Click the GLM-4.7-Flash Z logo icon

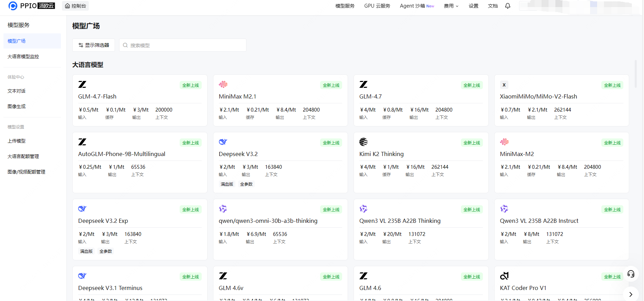(82, 84)
